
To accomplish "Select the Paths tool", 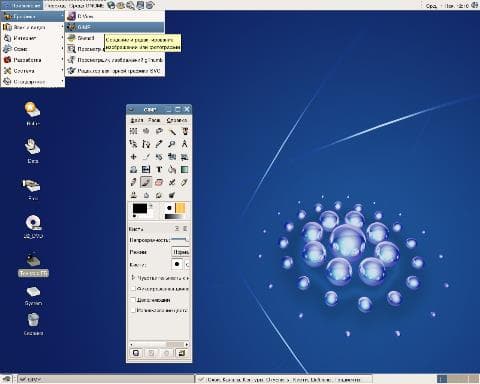I will pos(146,144).
